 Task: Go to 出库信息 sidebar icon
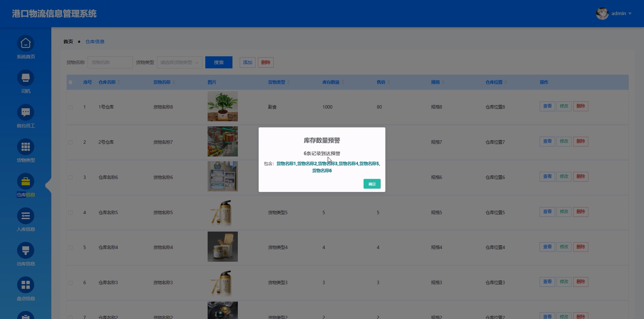pyautogui.click(x=26, y=250)
